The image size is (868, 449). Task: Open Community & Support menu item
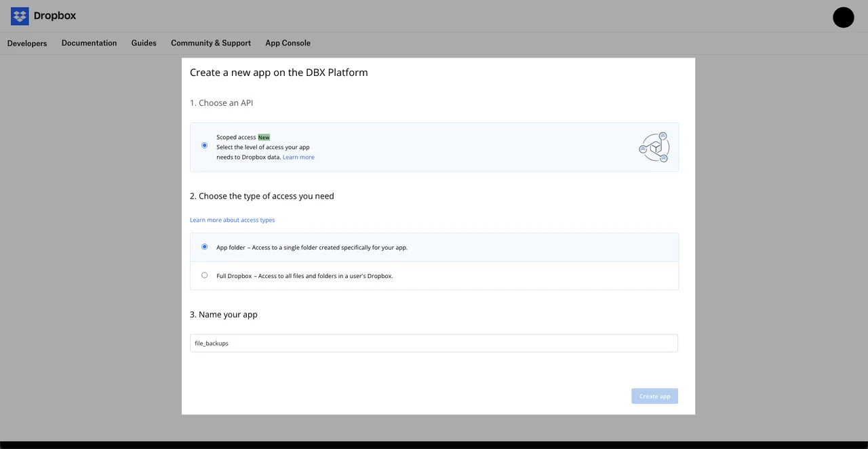(x=211, y=43)
